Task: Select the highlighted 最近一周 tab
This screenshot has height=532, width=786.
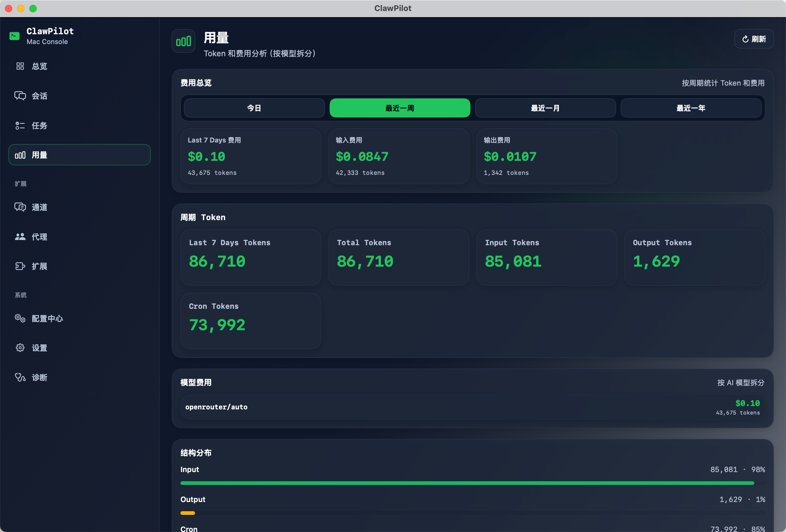Action: tap(399, 108)
